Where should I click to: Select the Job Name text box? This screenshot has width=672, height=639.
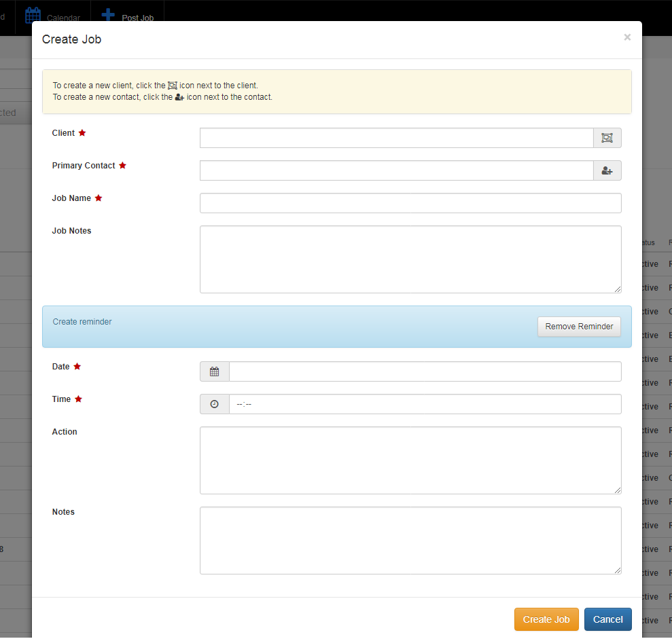click(410, 203)
